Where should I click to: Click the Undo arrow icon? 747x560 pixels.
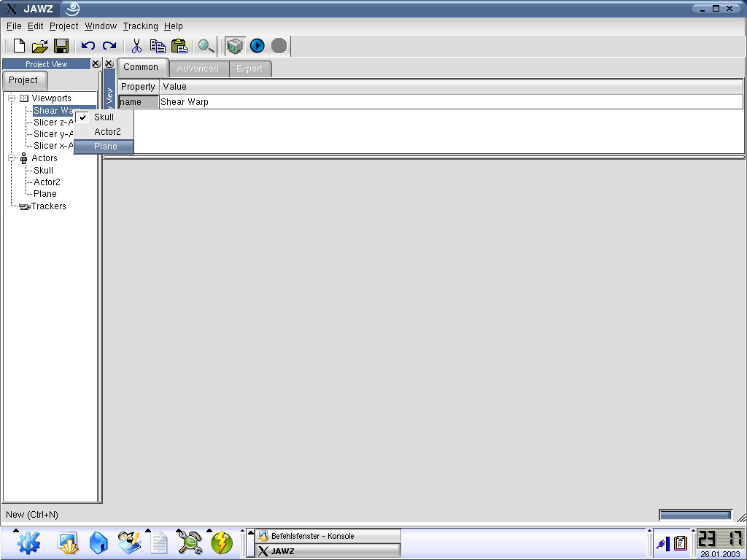click(x=88, y=46)
